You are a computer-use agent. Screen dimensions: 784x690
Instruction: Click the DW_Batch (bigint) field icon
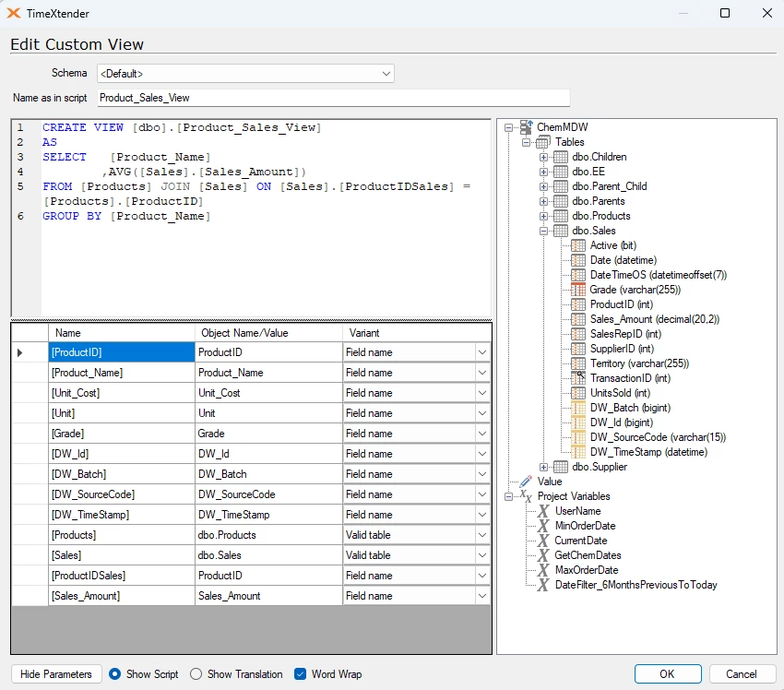(578, 408)
